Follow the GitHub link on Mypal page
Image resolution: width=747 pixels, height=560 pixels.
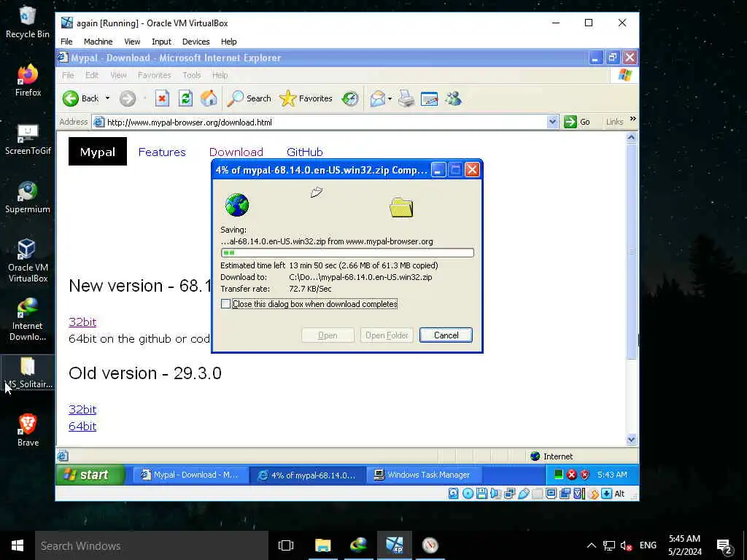pyautogui.click(x=304, y=152)
